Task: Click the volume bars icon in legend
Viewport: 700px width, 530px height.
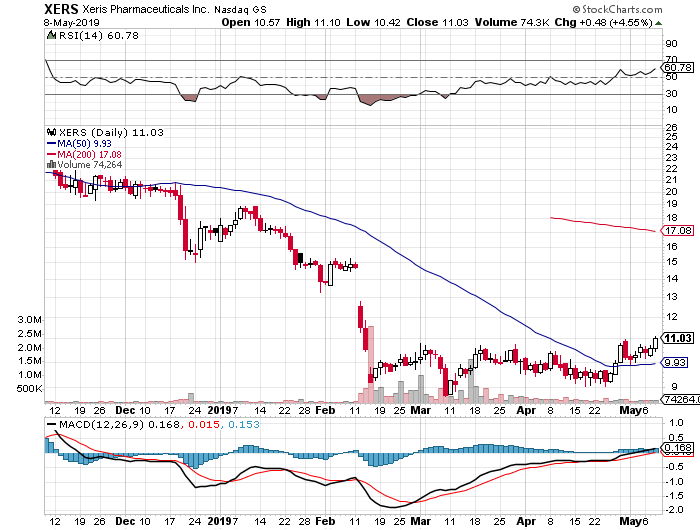Action: [51, 164]
